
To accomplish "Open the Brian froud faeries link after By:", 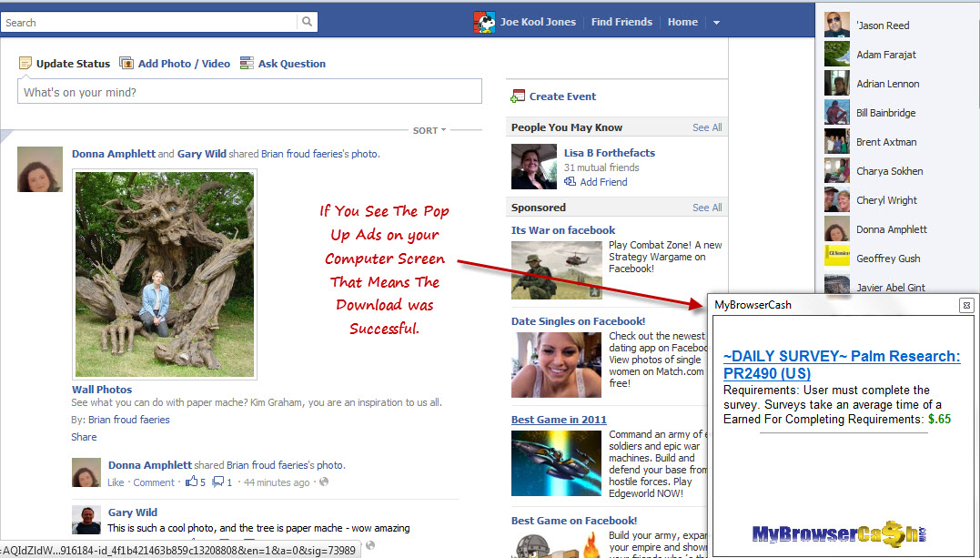I will [x=128, y=419].
